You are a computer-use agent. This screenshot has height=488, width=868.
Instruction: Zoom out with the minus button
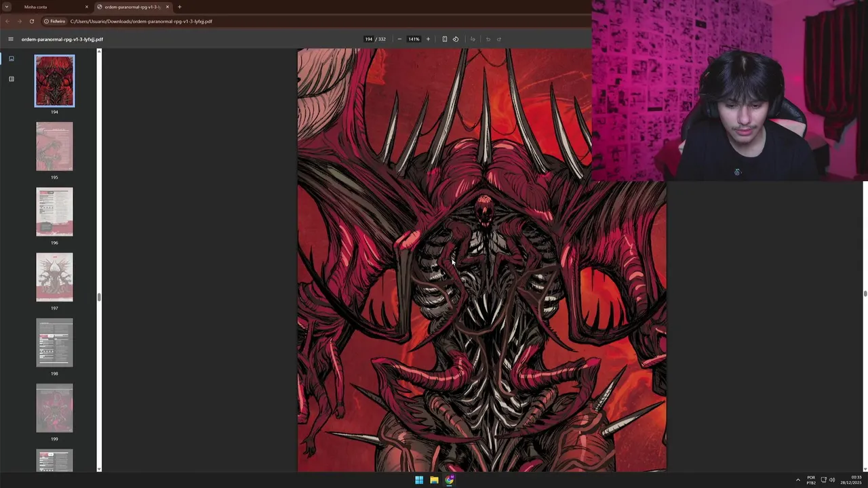(x=399, y=39)
